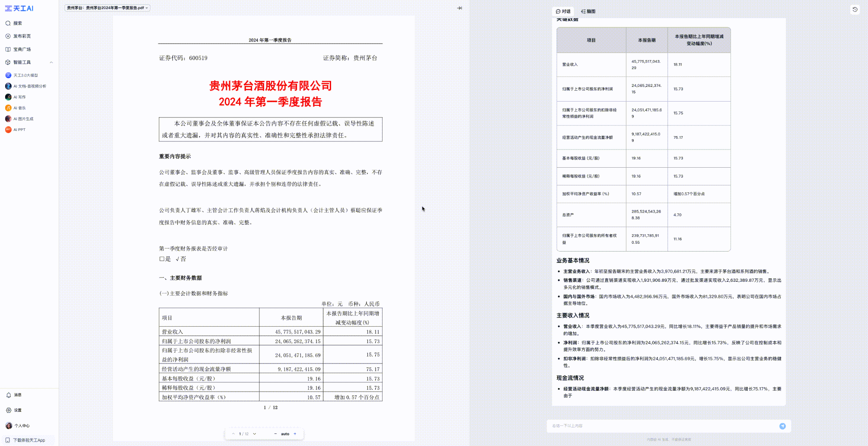Launch the AI 写作 tool

click(20, 97)
